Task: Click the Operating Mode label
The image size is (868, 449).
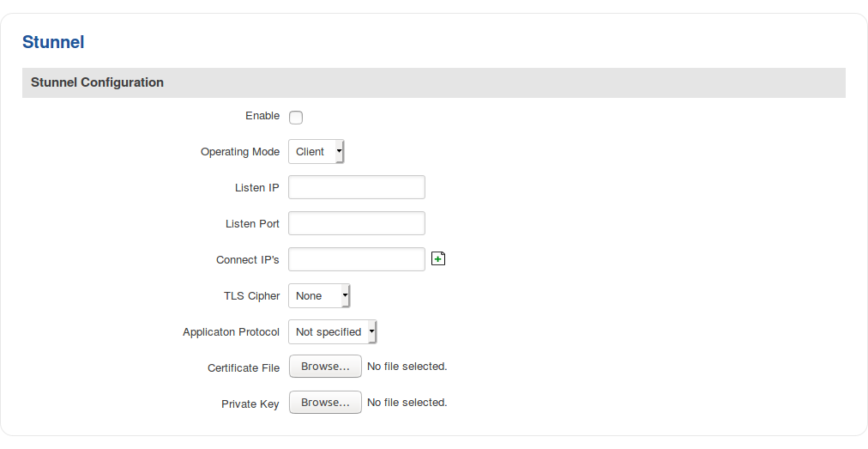Action: point(240,152)
